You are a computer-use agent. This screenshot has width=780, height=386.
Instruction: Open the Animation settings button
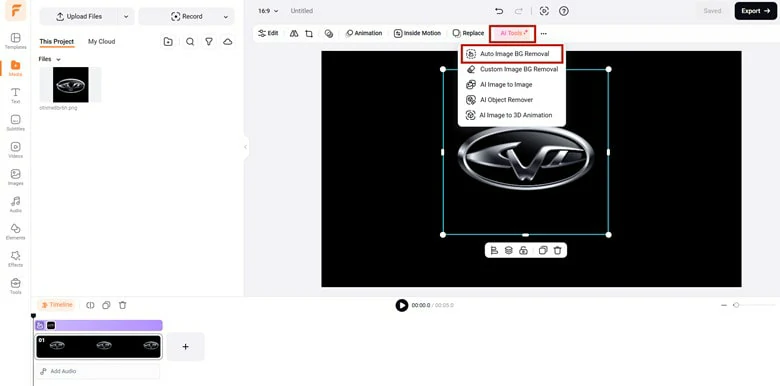(364, 33)
